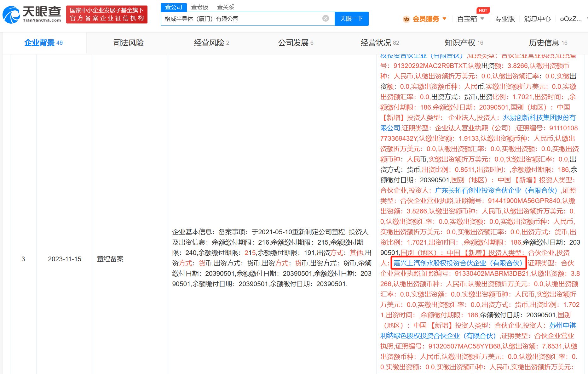
Task: Click the company name search field
Action: click(241, 19)
